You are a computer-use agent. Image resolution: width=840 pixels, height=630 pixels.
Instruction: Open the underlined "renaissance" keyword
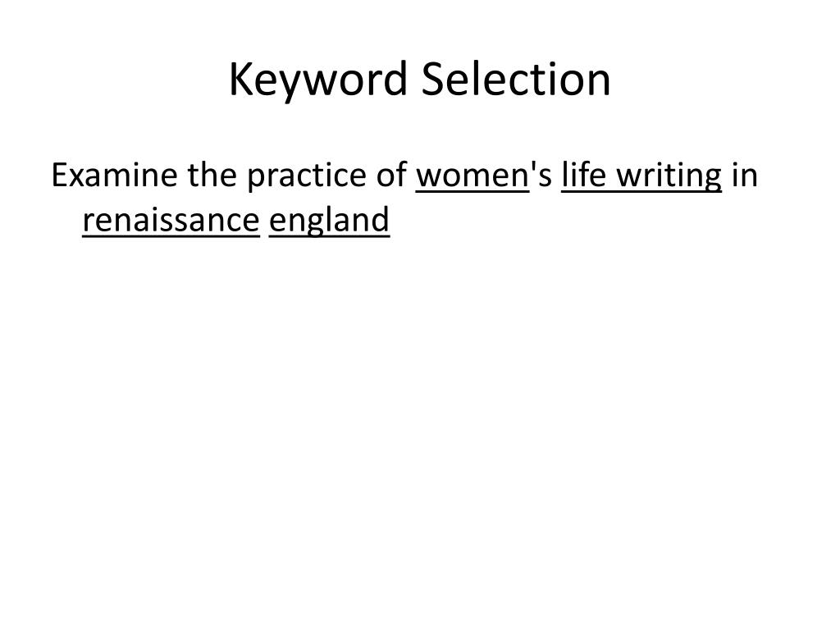coord(171,221)
